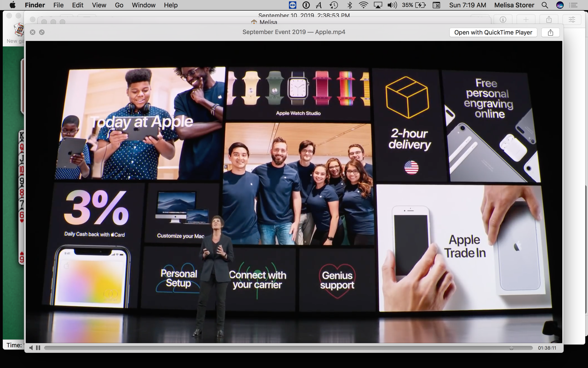Click the info button in background window
Image resolution: width=588 pixels, height=368 pixels.
[503, 20]
